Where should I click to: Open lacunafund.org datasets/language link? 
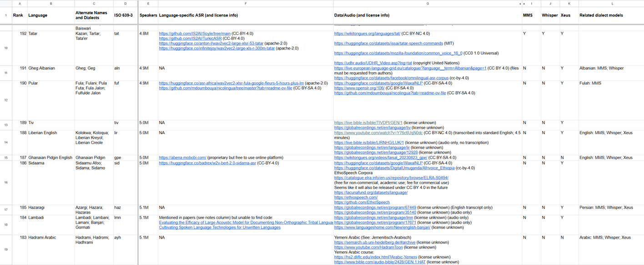point(371,192)
